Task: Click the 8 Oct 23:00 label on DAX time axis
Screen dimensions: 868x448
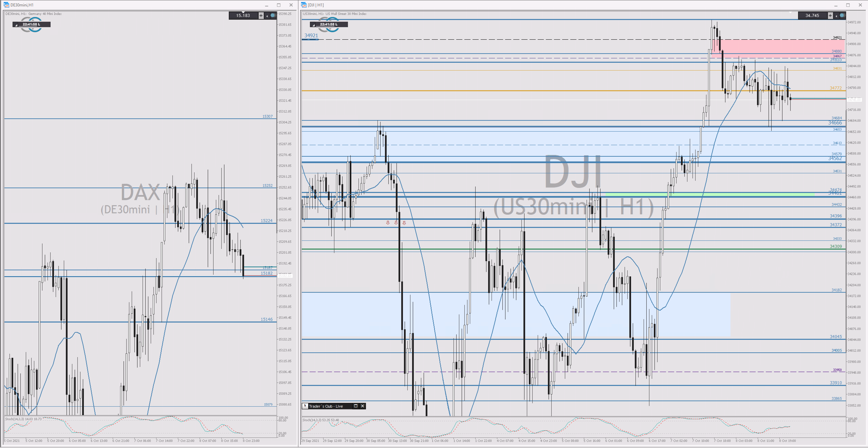Action: [251, 441]
